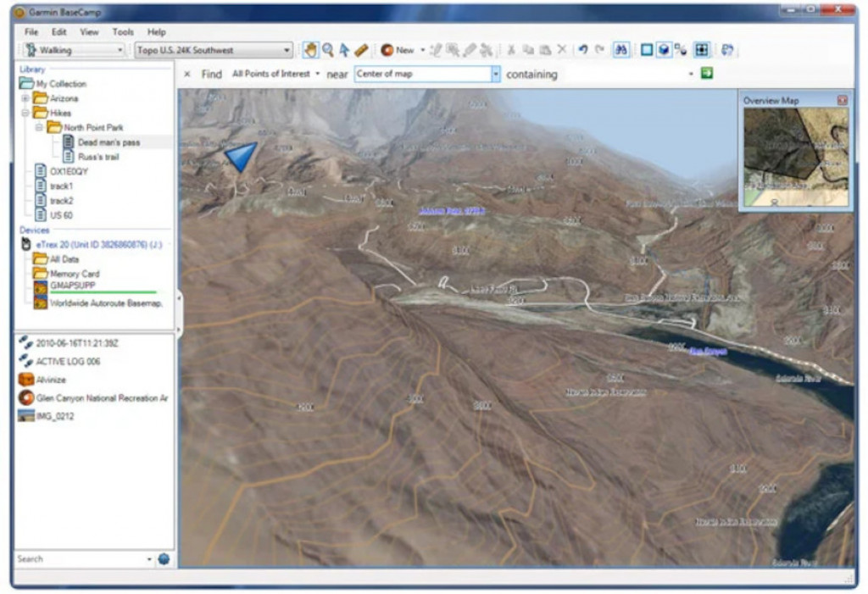Open All Points of Interest dropdown
The height and width of the screenshot is (594, 868).
275,74
